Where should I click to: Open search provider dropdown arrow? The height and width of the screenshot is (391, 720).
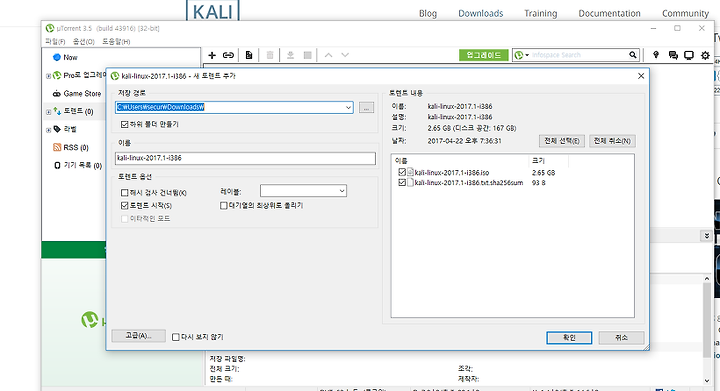point(527,55)
